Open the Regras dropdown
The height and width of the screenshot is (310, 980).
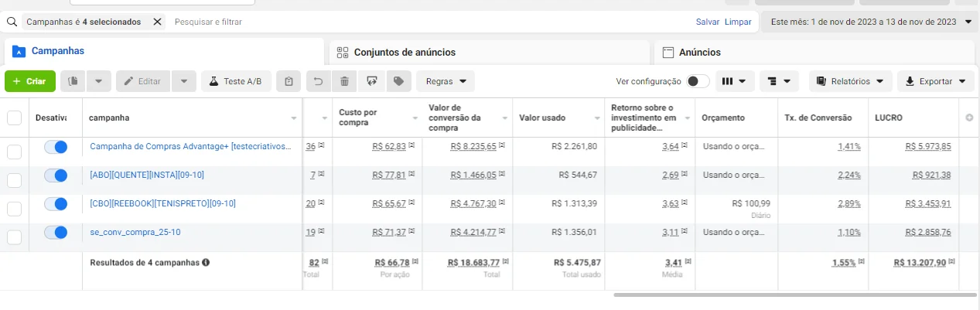446,81
